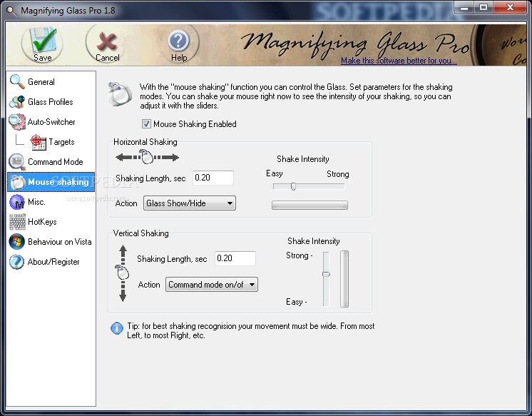This screenshot has width=532, height=416.
Task: Click the horizontal shaking mouse arrows icon
Action: click(147, 157)
